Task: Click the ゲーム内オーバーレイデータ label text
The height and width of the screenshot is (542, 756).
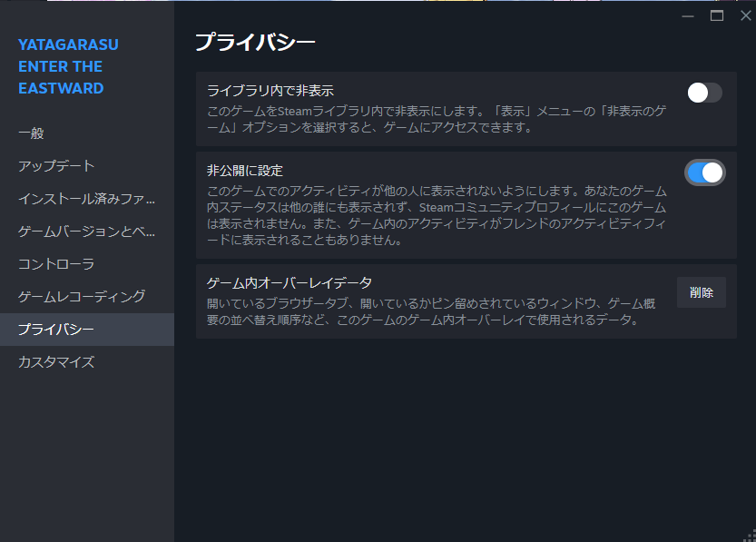Action: point(290,283)
